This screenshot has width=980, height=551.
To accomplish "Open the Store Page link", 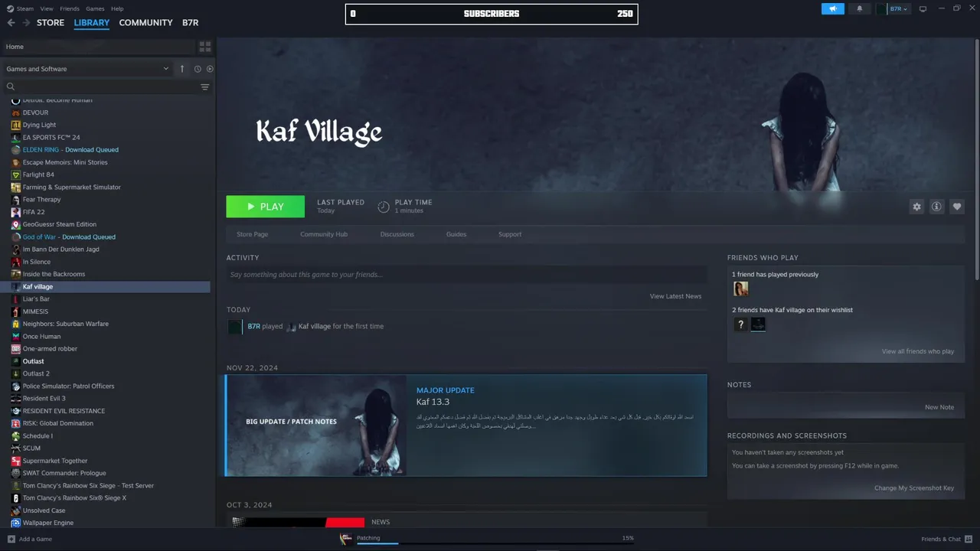I will click(252, 234).
